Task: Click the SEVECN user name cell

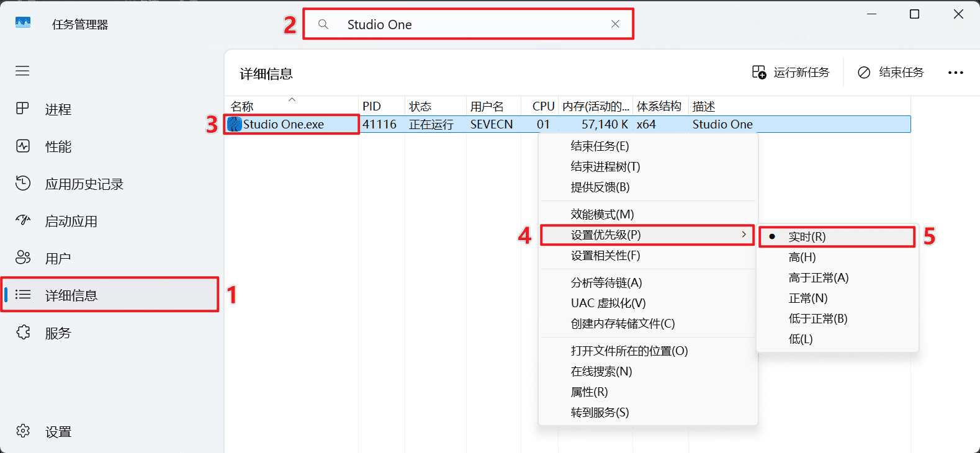Action: pos(492,124)
